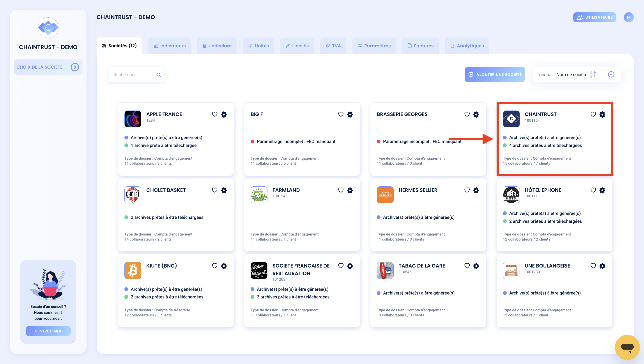
Task: Open settings gear for APPLE FRANCE
Action: tap(224, 114)
